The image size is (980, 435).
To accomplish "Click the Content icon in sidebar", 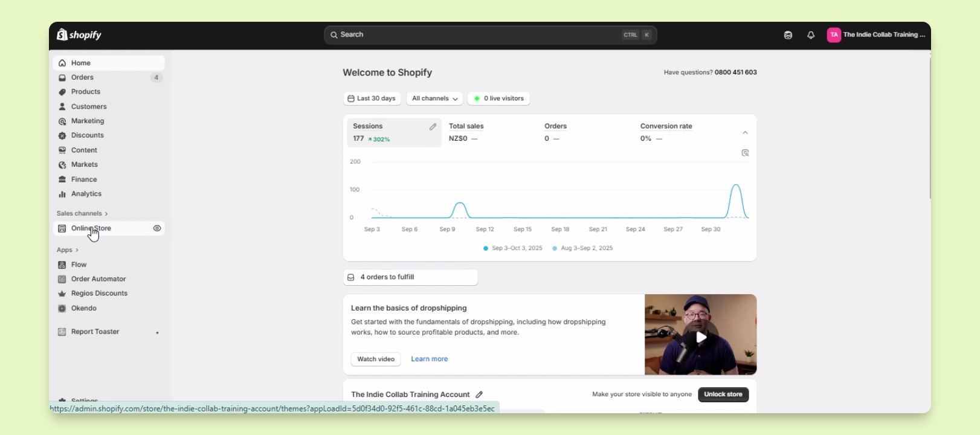I will (x=62, y=150).
